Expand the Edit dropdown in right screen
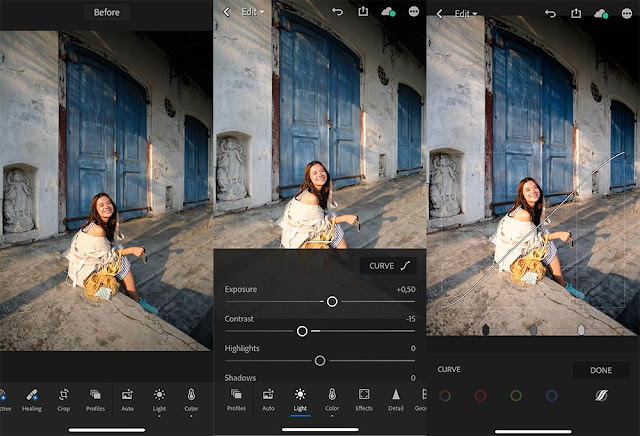This screenshot has height=436, width=640. click(465, 14)
